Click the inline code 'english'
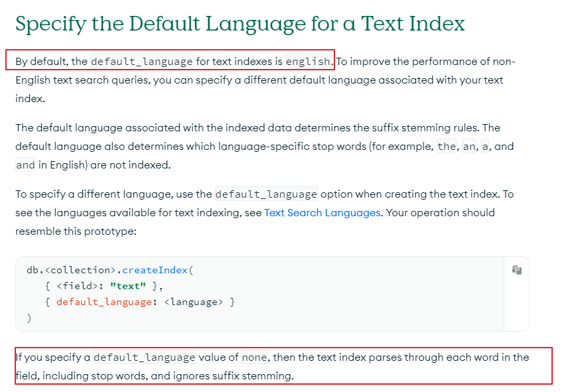572x392 pixels. (x=309, y=61)
